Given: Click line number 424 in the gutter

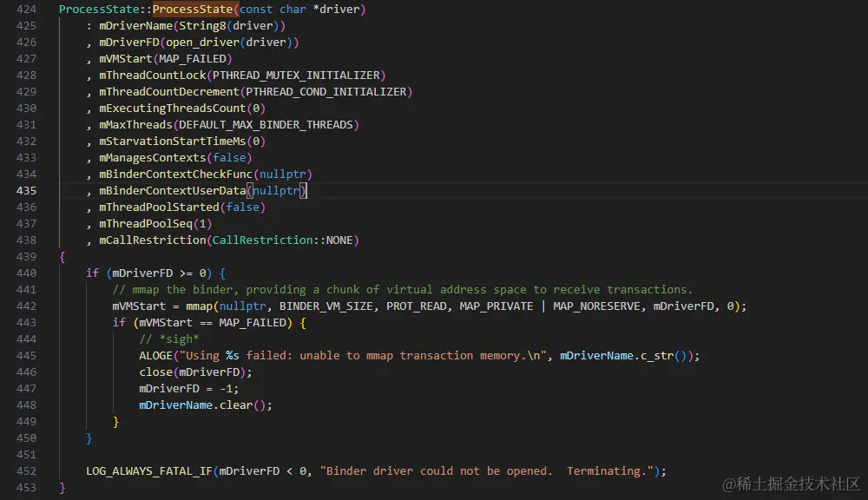Looking at the screenshot, I should pyautogui.click(x=26, y=10).
